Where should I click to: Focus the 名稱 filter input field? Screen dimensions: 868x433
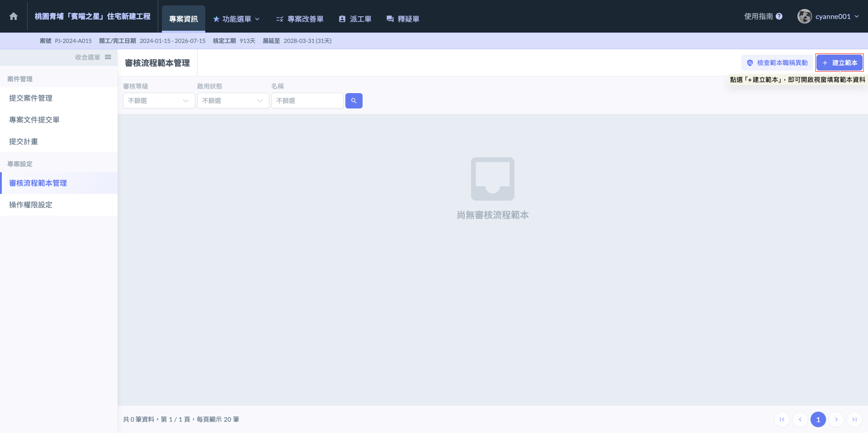pos(307,101)
